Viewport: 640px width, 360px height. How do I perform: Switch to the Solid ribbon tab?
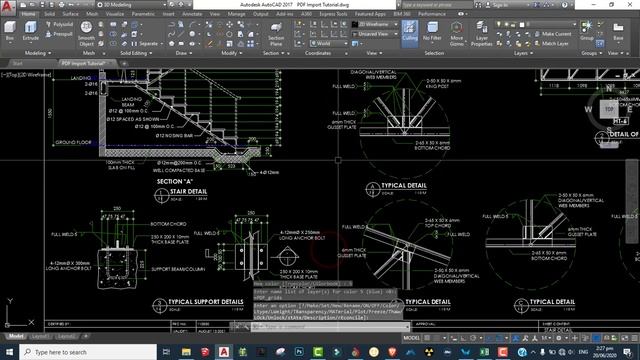click(x=49, y=14)
